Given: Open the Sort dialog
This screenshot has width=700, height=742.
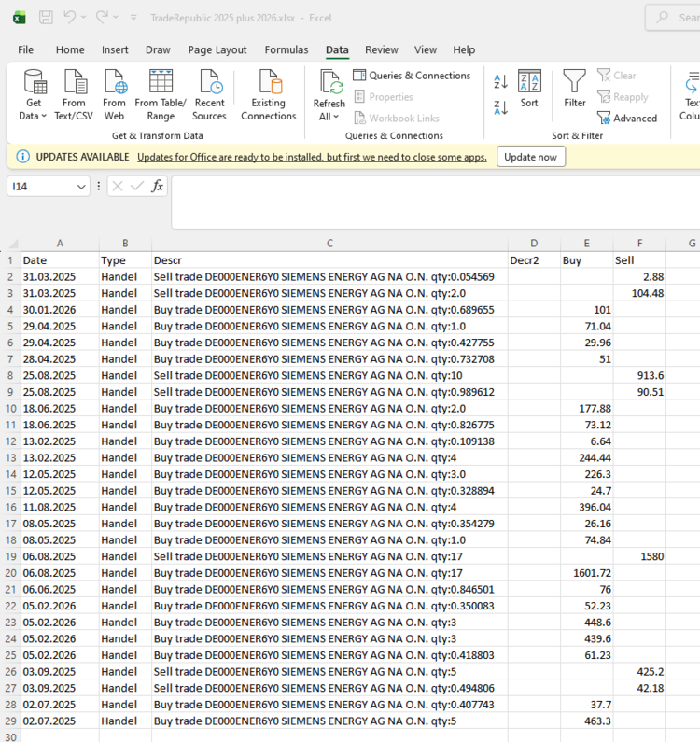Looking at the screenshot, I should 529,90.
